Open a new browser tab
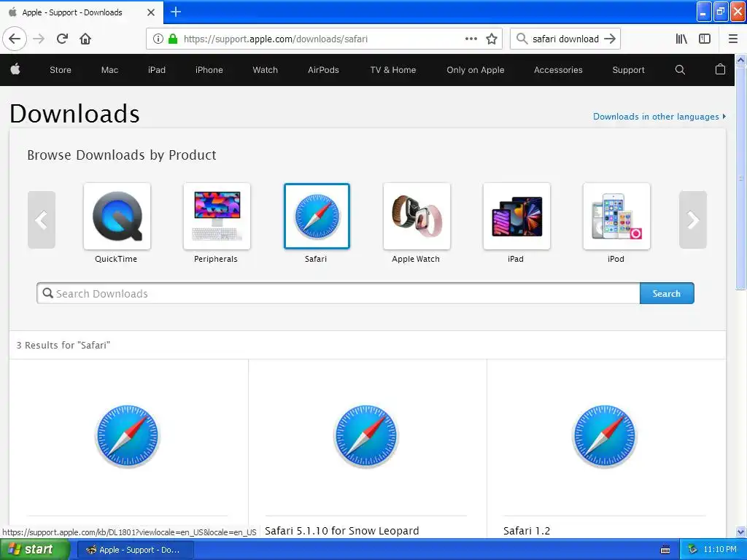This screenshot has height=560, width=747. point(176,12)
